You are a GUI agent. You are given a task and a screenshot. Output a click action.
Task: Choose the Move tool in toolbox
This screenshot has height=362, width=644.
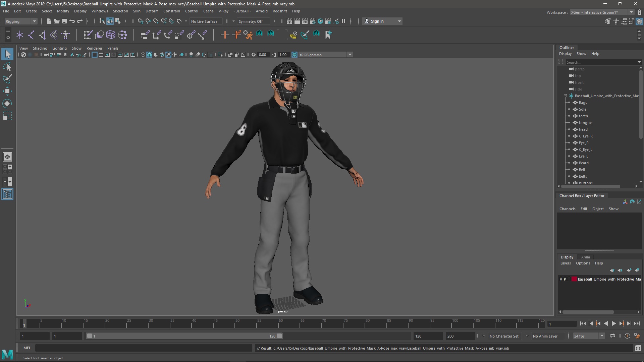pos(7,91)
